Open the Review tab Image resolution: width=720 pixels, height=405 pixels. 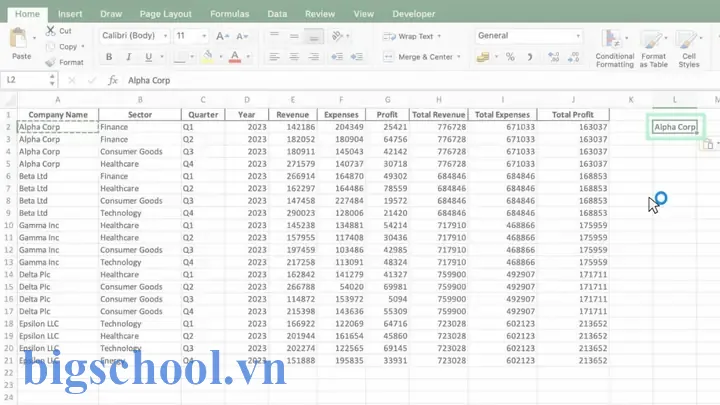pos(320,14)
